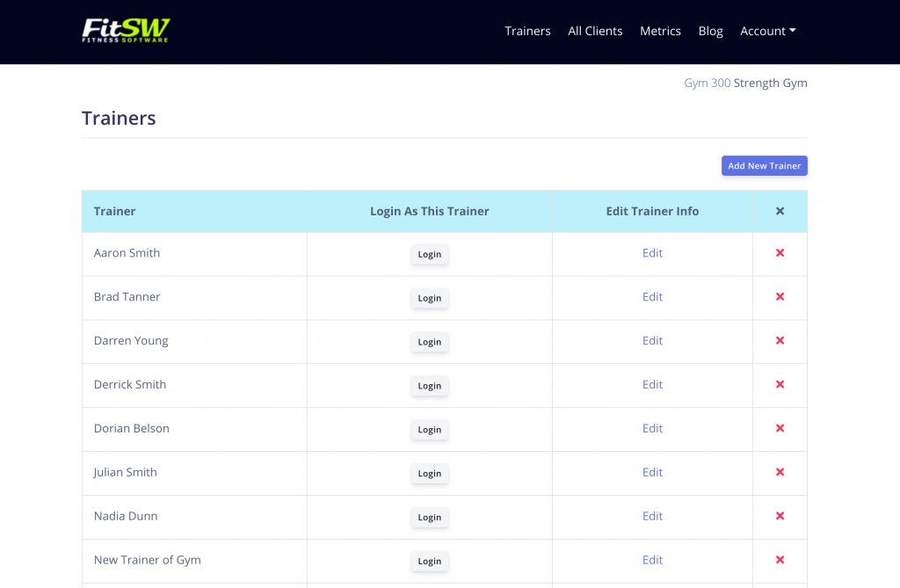Login as Derrick Smith
900x588 pixels.
[429, 386]
